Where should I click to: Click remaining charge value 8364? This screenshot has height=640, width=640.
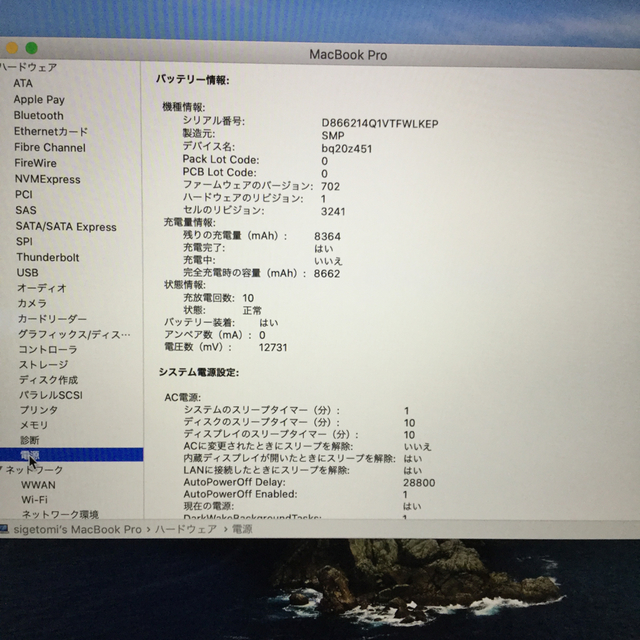tap(327, 236)
